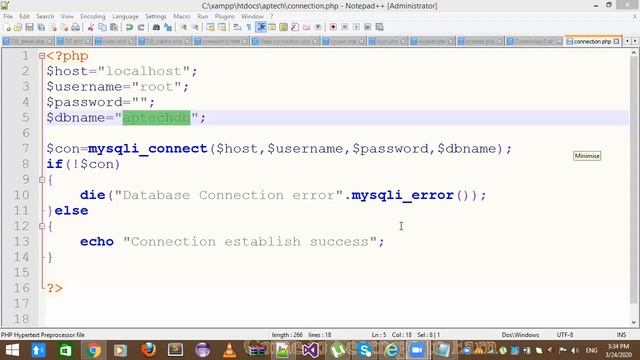
Task: Start macro recording with red dot icon
Action: click(333, 27)
